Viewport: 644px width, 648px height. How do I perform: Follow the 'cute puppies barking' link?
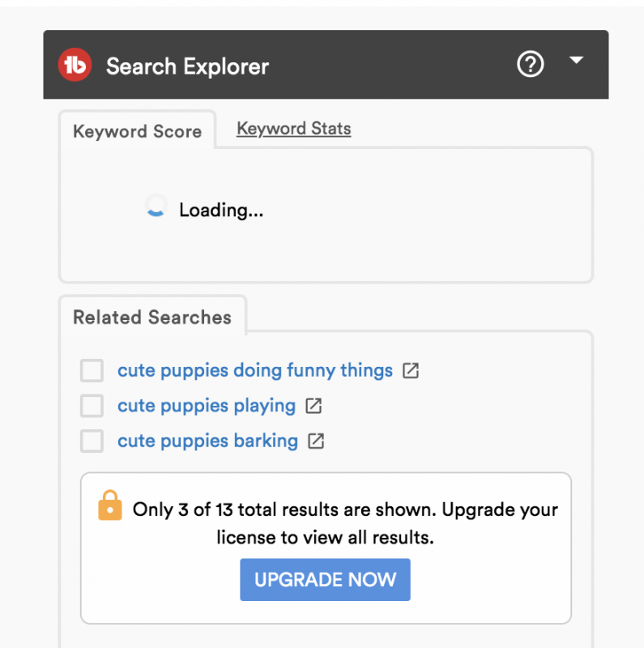(x=207, y=441)
